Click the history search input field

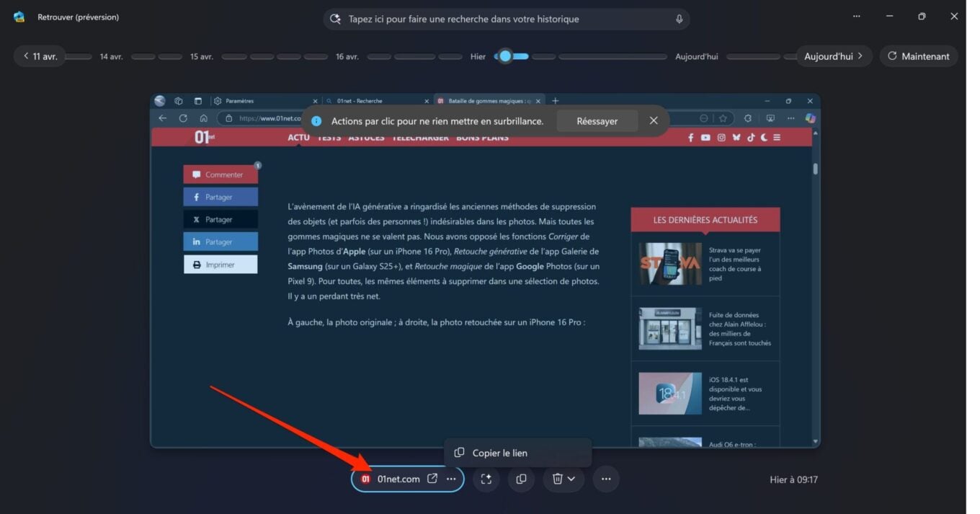506,19
